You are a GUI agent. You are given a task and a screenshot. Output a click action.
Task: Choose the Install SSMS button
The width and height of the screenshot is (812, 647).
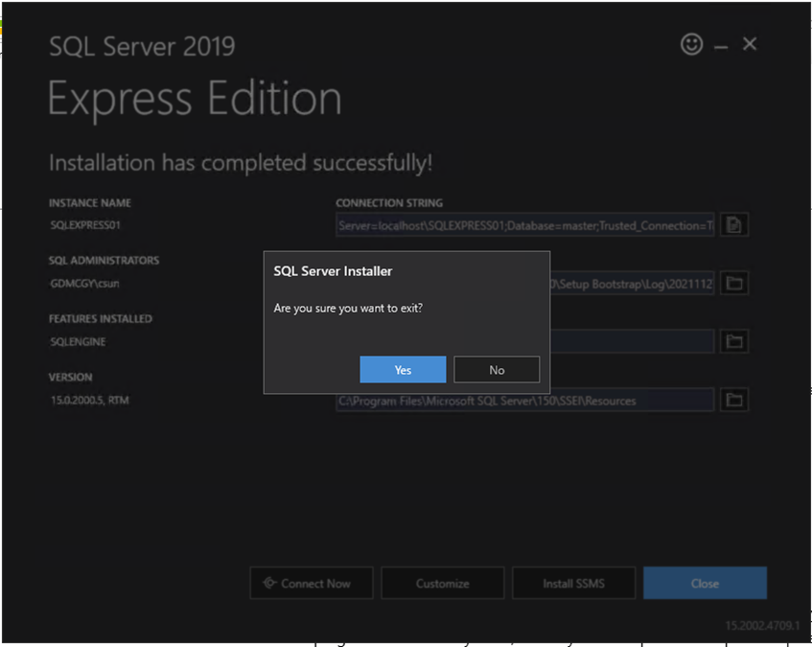(x=573, y=583)
